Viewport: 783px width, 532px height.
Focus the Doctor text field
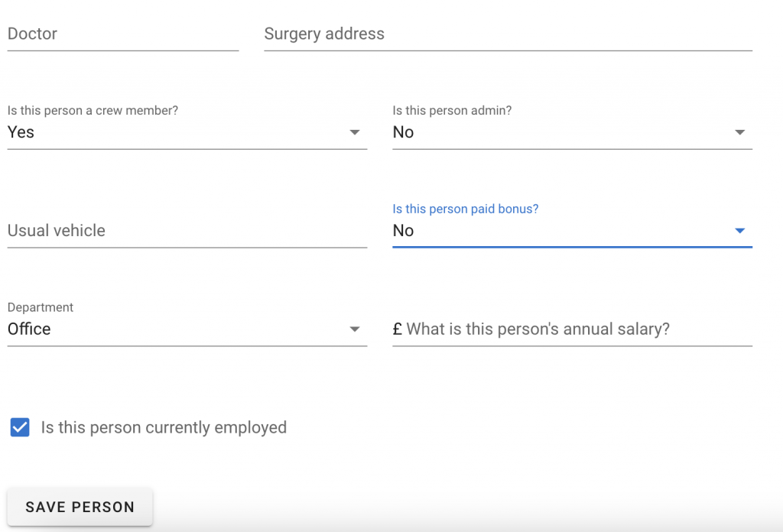[122, 34]
